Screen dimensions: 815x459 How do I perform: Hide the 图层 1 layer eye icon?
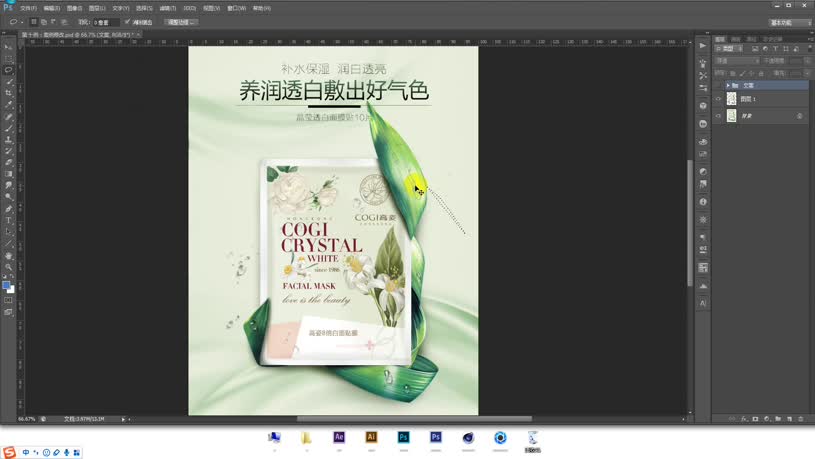click(x=718, y=99)
